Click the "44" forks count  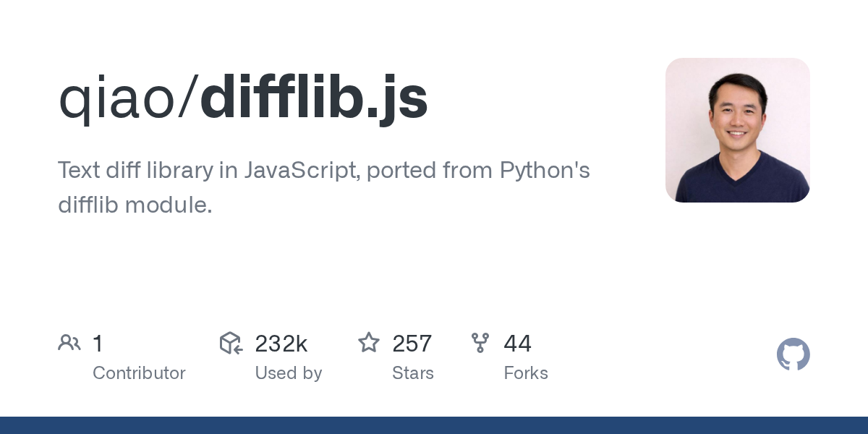click(517, 344)
